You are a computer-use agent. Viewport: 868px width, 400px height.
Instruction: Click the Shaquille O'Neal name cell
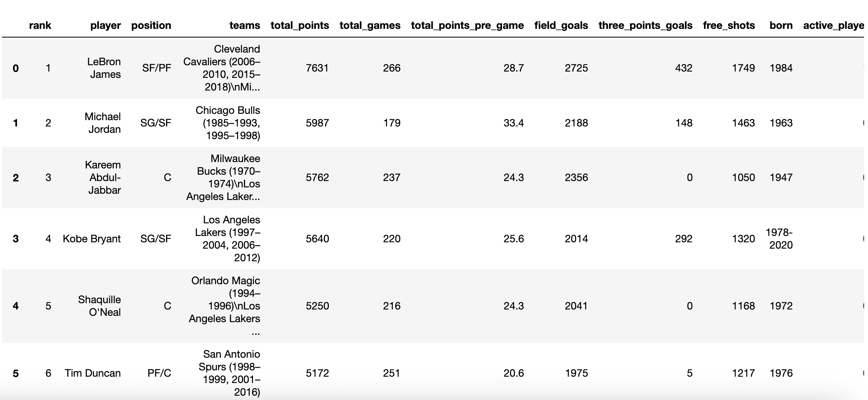(99, 306)
